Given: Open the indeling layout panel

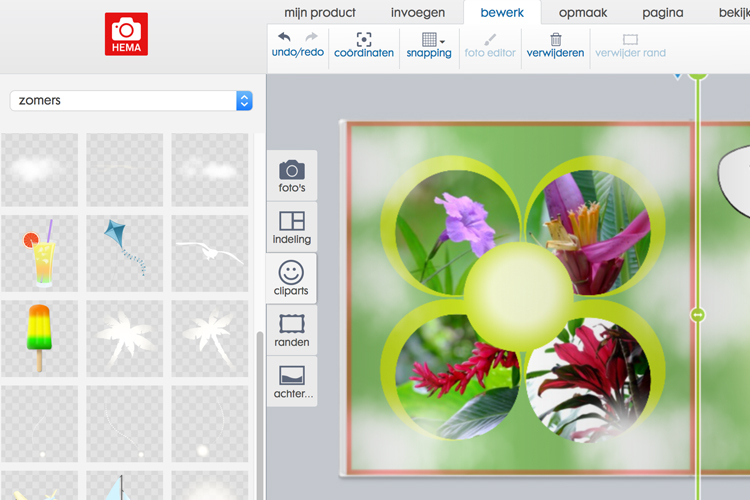Looking at the screenshot, I should pos(292,227).
